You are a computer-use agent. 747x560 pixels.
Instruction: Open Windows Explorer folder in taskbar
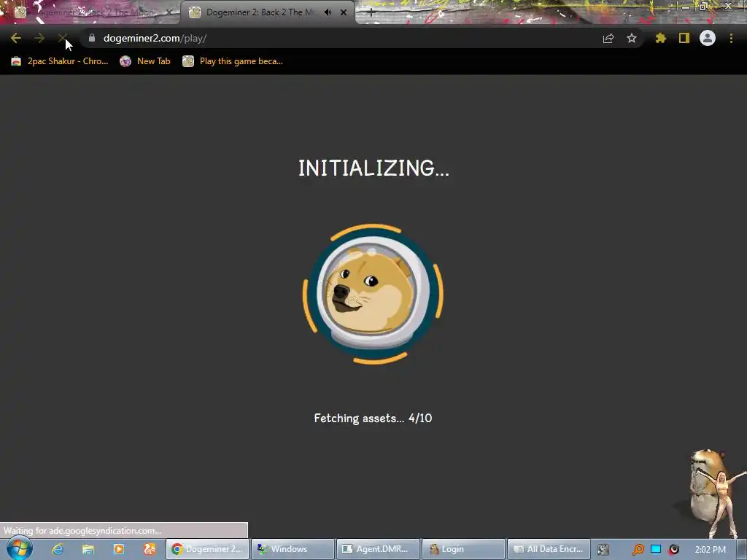88,549
